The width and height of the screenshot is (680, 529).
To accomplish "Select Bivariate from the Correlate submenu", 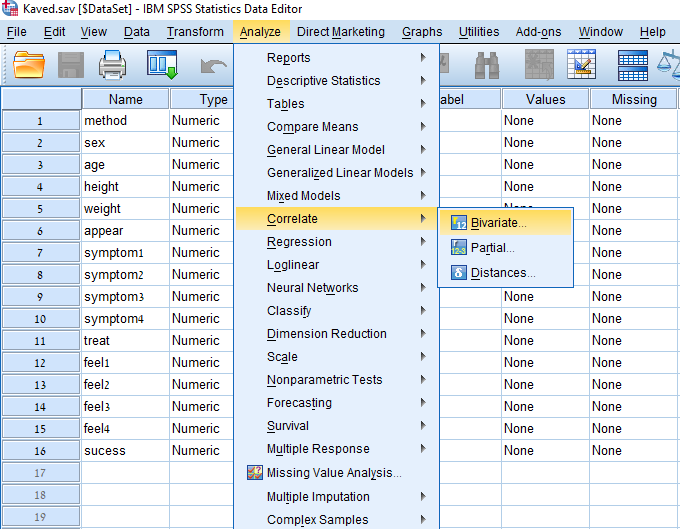I will tap(498, 223).
